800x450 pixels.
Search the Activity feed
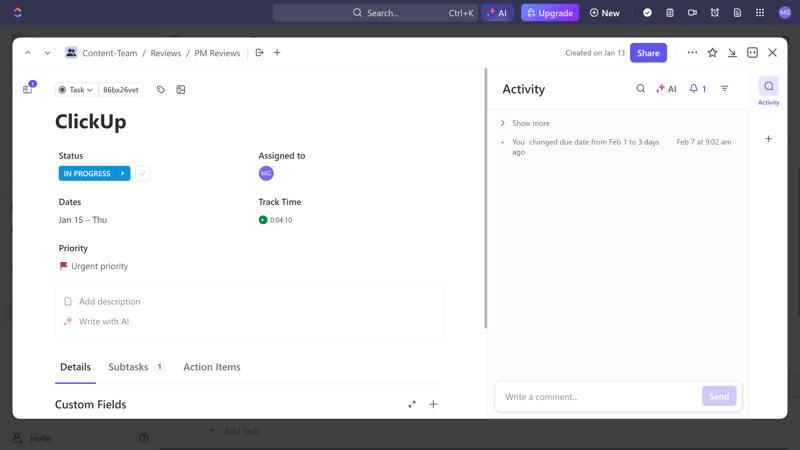[x=640, y=89]
